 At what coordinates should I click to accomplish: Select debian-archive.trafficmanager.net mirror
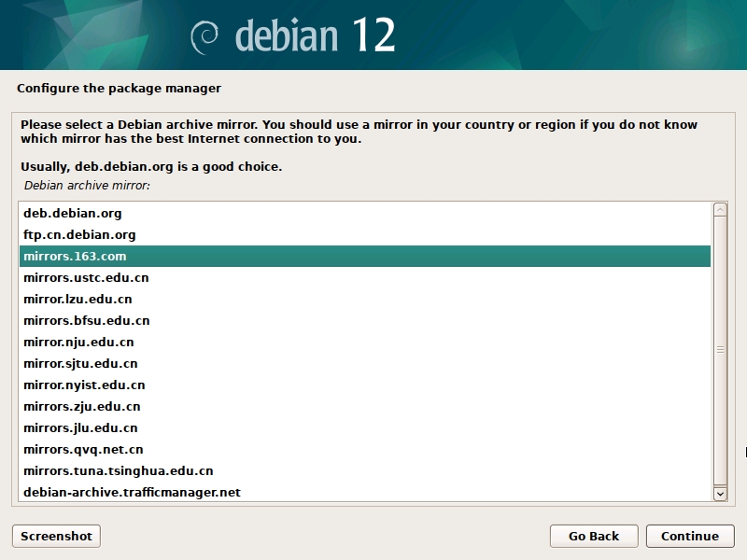pos(132,493)
